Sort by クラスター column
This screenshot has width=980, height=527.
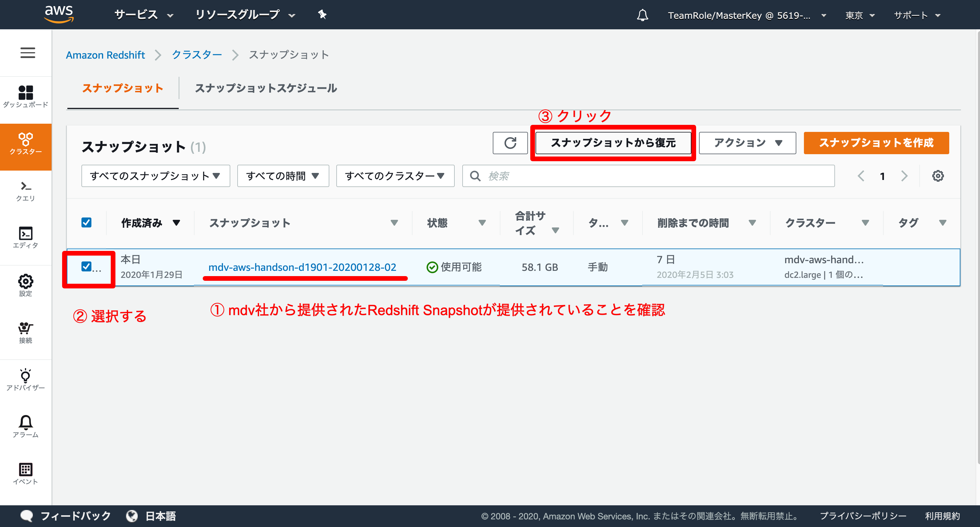tap(865, 222)
